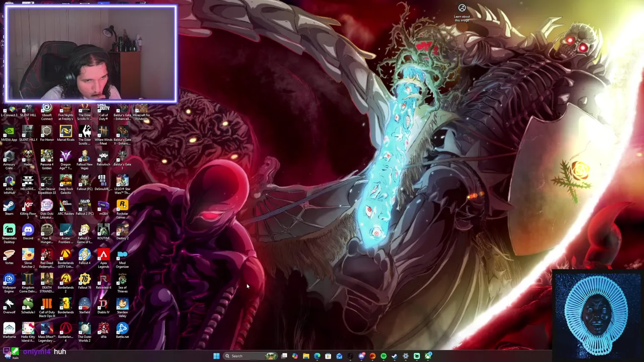644x362 pixels.
Task: Launch the mGBA emulator shortcut
Action: [x=103, y=208]
